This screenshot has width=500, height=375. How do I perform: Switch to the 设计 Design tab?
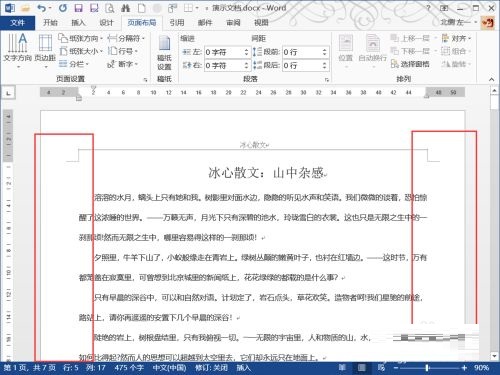point(106,23)
